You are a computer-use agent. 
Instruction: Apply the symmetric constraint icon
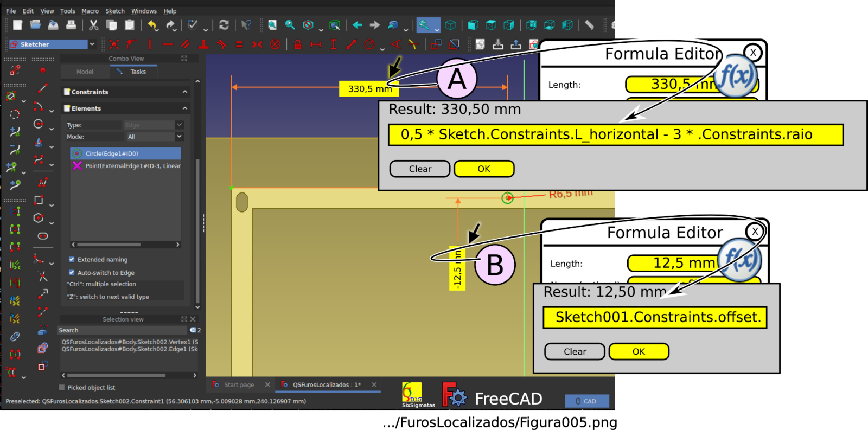click(257, 44)
